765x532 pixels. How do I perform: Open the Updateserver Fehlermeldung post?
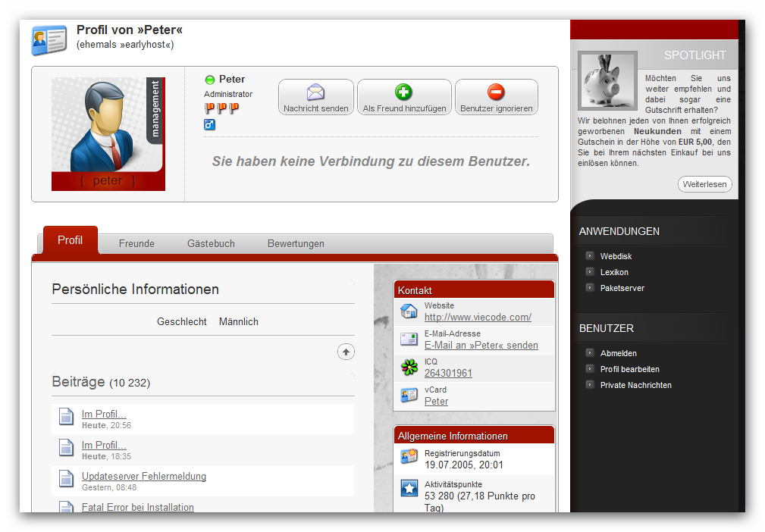coord(144,477)
